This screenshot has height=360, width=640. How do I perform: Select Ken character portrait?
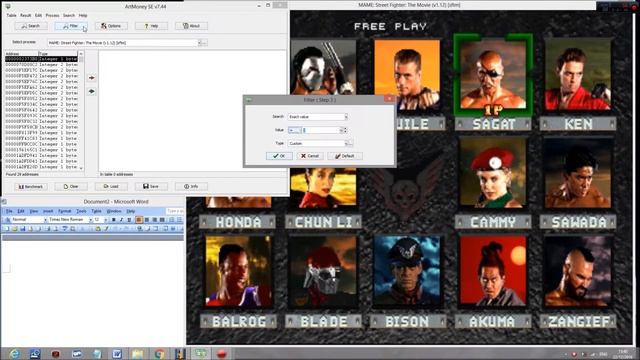(x=578, y=75)
